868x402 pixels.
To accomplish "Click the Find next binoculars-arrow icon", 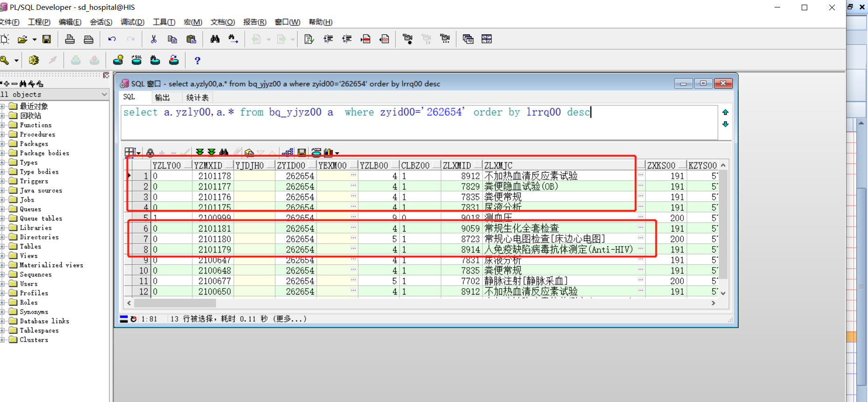I will tap(233, 39).
